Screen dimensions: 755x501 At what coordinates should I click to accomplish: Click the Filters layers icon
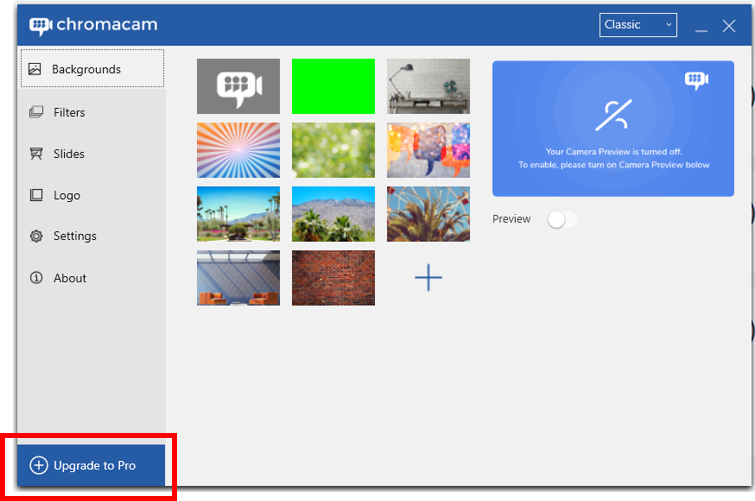click(x=36, y=112)
